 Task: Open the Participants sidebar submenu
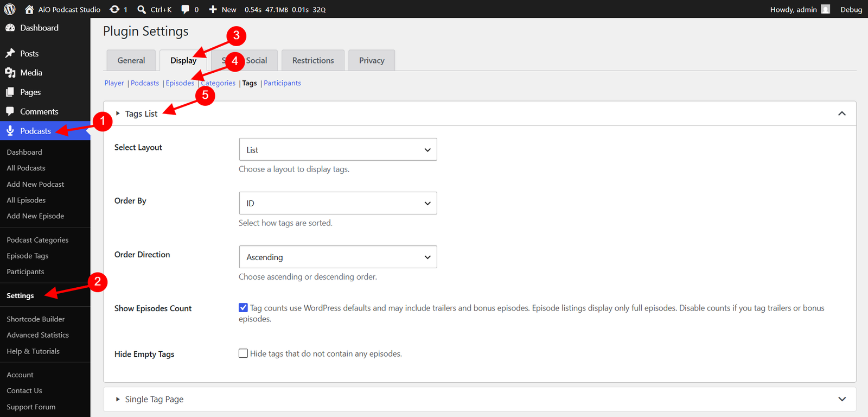coord(25,271)
